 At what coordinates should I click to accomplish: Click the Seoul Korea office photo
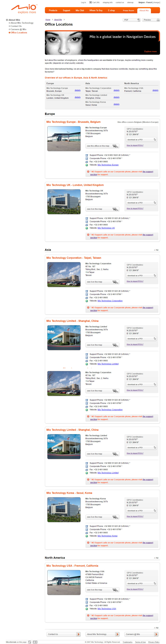[64, 510]
